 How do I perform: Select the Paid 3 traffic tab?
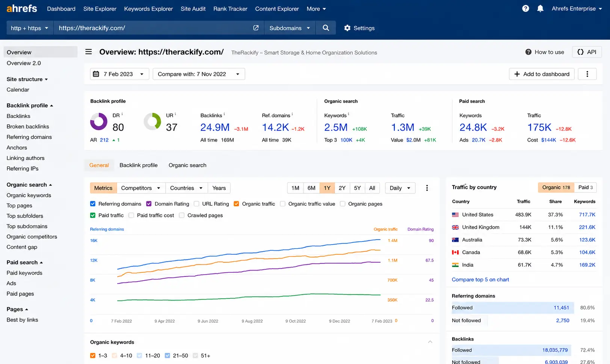tap(585, 187)
